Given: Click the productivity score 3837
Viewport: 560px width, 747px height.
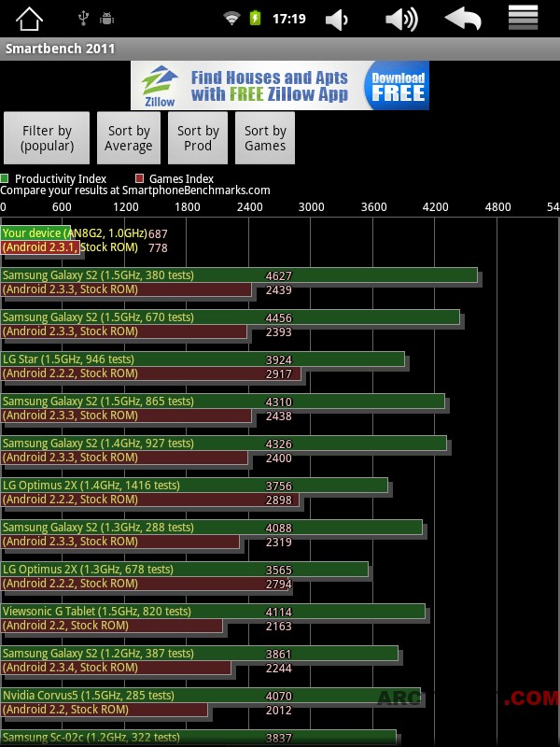Looking at the screenshot, I should tap(278, 738).
